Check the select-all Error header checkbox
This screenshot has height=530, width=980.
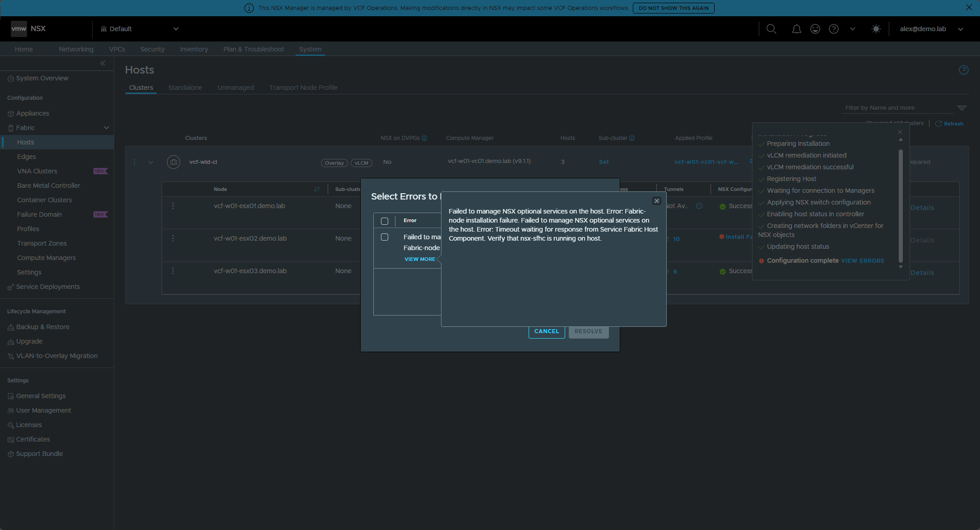(x=385, y=221)
